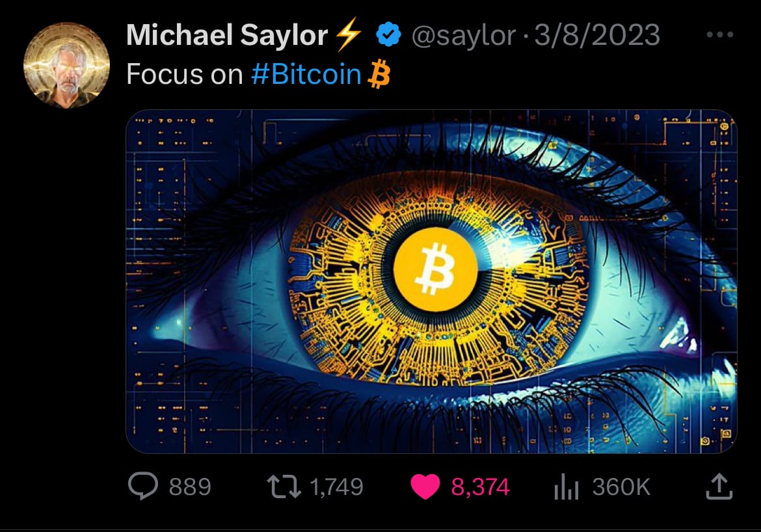Image resolution: width=761 pixels, height=532 pixels.
Task: Open the view analytics bar chart icon
Action: 566,487
